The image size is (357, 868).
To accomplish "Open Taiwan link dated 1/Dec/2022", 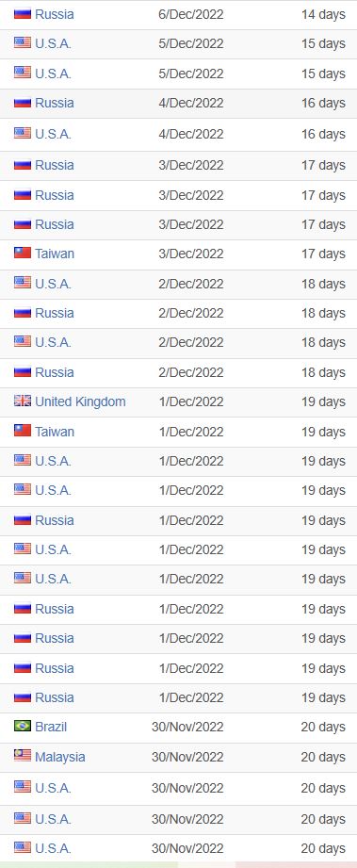I will pyautogui.click(x=55, y=432).
